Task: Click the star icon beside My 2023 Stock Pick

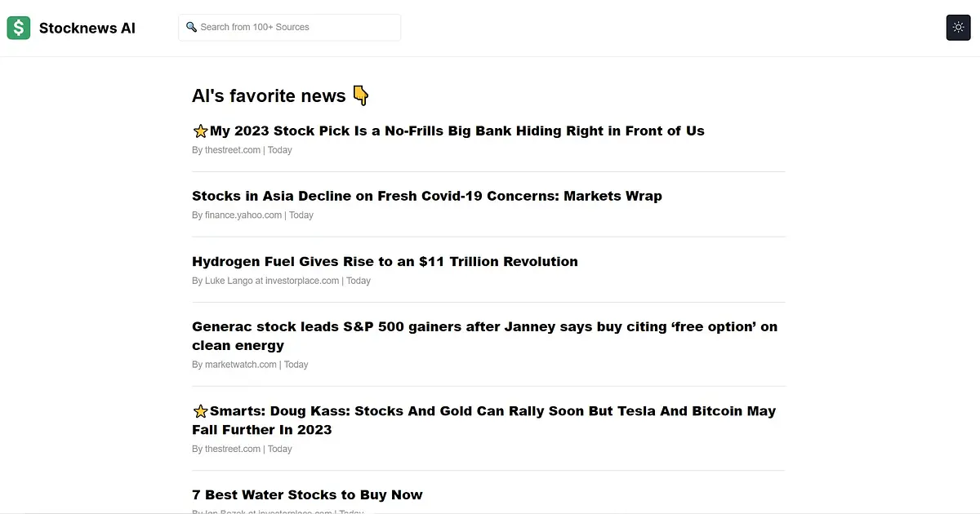Action: 200,131
